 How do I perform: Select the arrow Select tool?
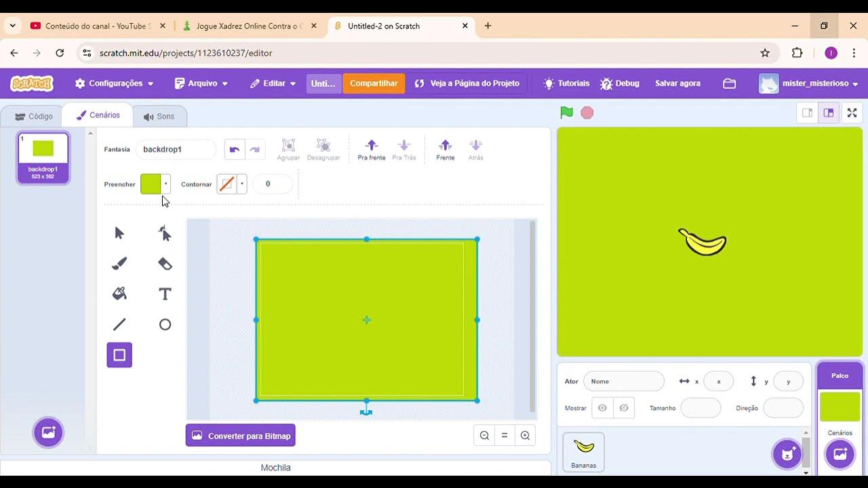coord(119,233)
